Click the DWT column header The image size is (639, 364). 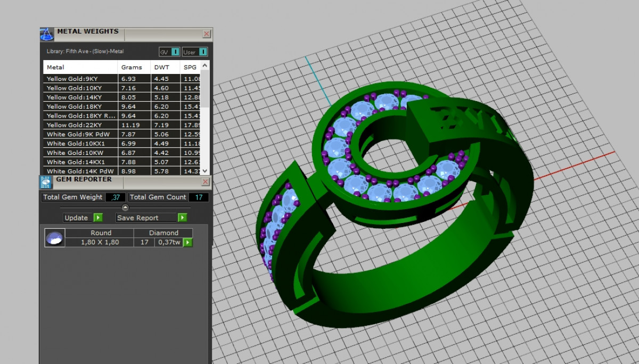click(161, 68)
